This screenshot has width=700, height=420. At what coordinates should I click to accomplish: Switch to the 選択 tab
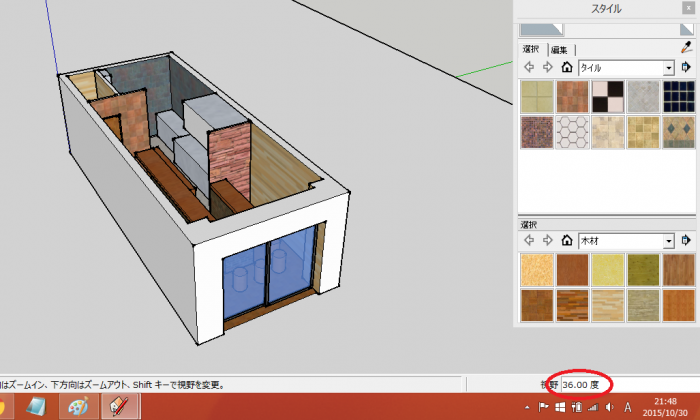[x=531, y=49]
